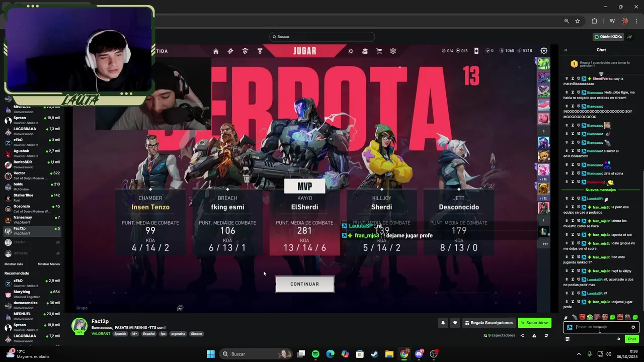Open the Valorant settings gear
Screen dimensions: 644x362
pyautogui.click(x=544, y=51)
